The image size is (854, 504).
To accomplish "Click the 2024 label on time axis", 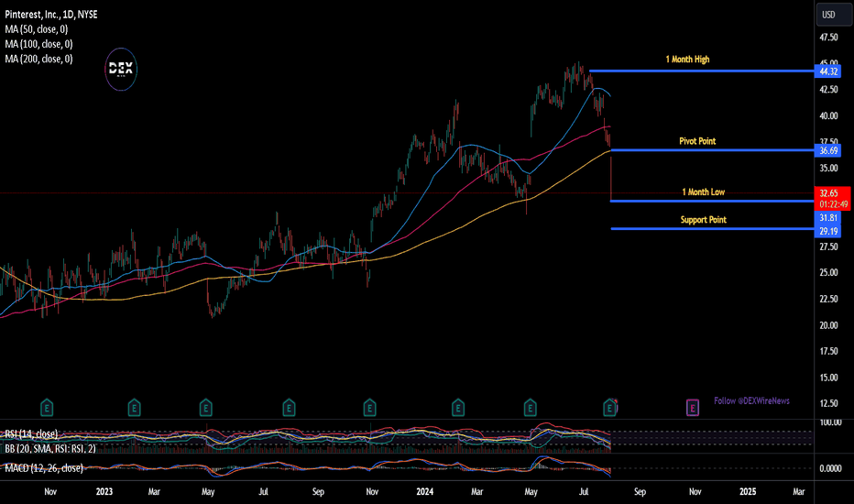I will coord(424,491).
